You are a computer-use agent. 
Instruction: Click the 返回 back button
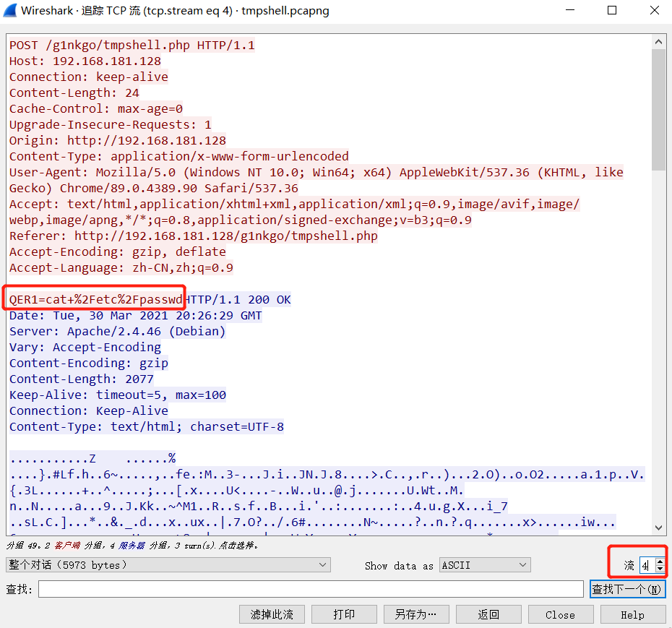click(x=488, y=614)
